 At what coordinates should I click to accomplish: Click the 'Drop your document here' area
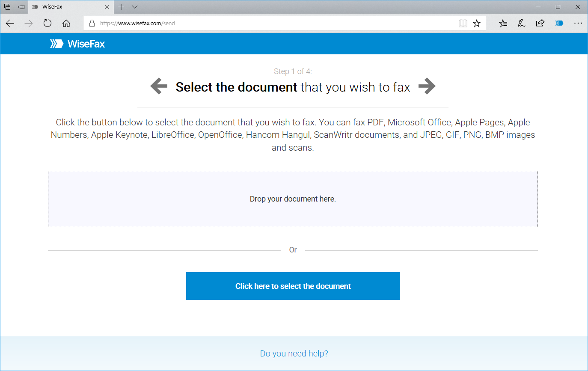tap(293, 199)
